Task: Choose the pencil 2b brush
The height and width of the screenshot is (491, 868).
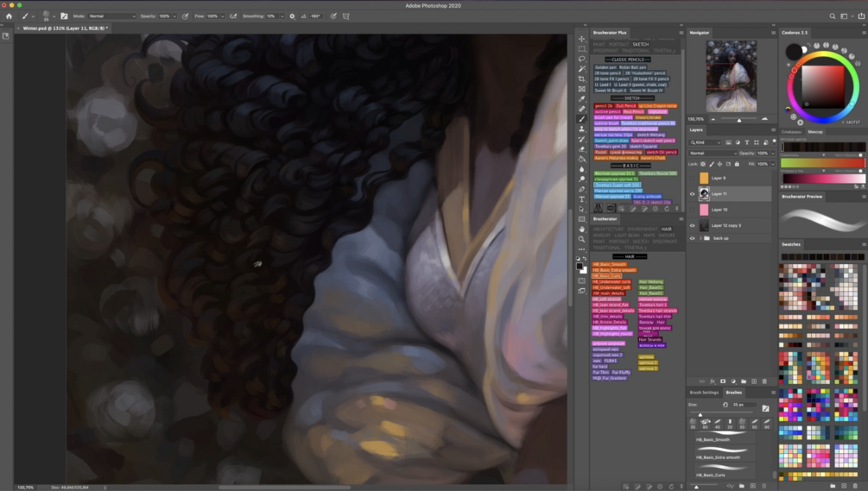Action: [604, 105]
